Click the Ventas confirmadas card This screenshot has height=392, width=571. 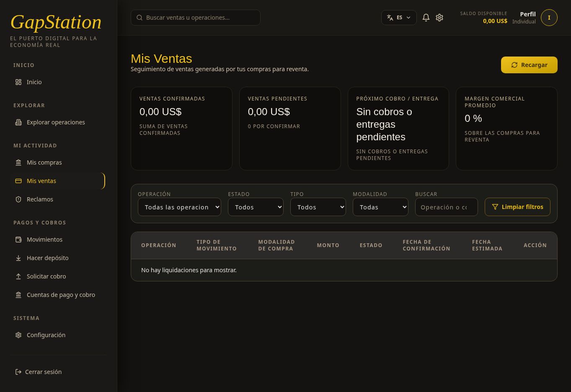point(181,129)
